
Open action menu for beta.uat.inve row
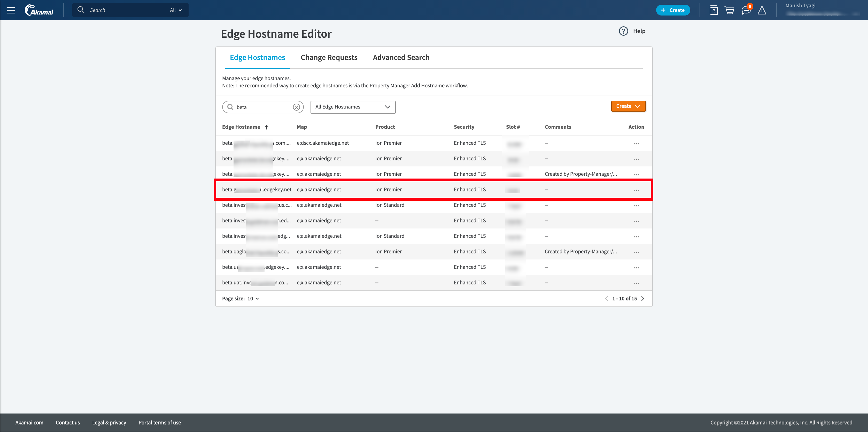click(636, 283)
